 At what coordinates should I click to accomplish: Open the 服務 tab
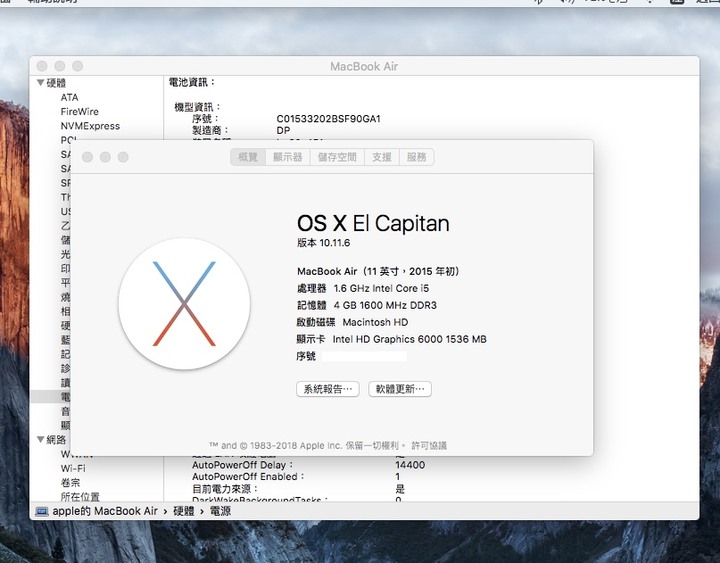(x=416, y=157)
